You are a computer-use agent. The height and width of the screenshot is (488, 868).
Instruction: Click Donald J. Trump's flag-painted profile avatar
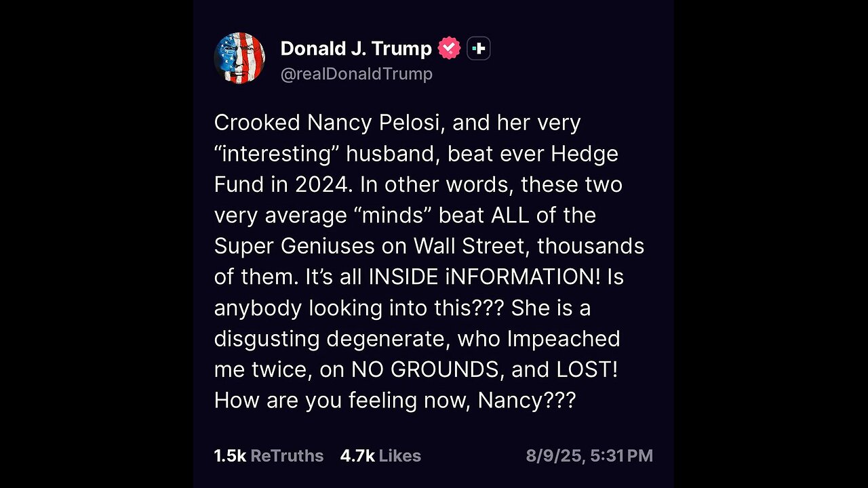tap(239, 58)
